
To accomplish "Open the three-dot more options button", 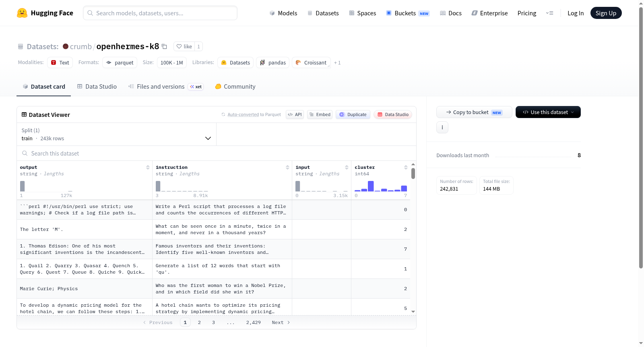I will click(x=442, y=127).
